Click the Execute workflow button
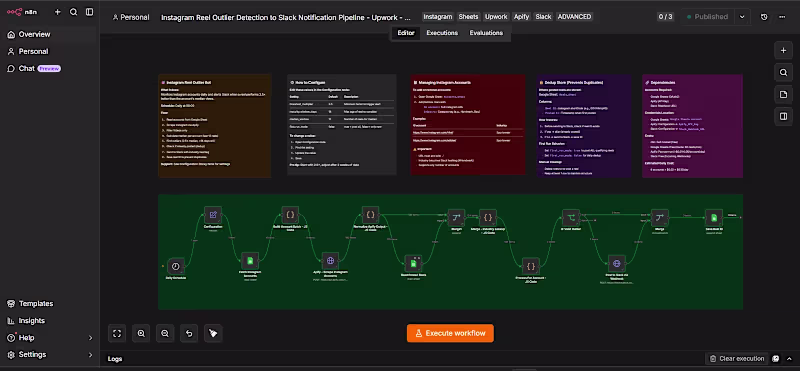Screen dimensions: 800x371 click(450, 333)
